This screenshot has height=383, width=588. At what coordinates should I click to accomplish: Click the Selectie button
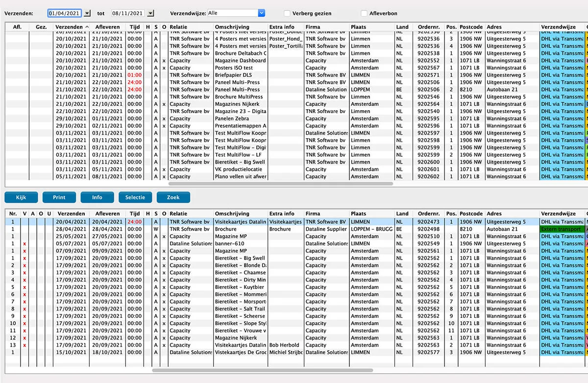pos(135,197)
